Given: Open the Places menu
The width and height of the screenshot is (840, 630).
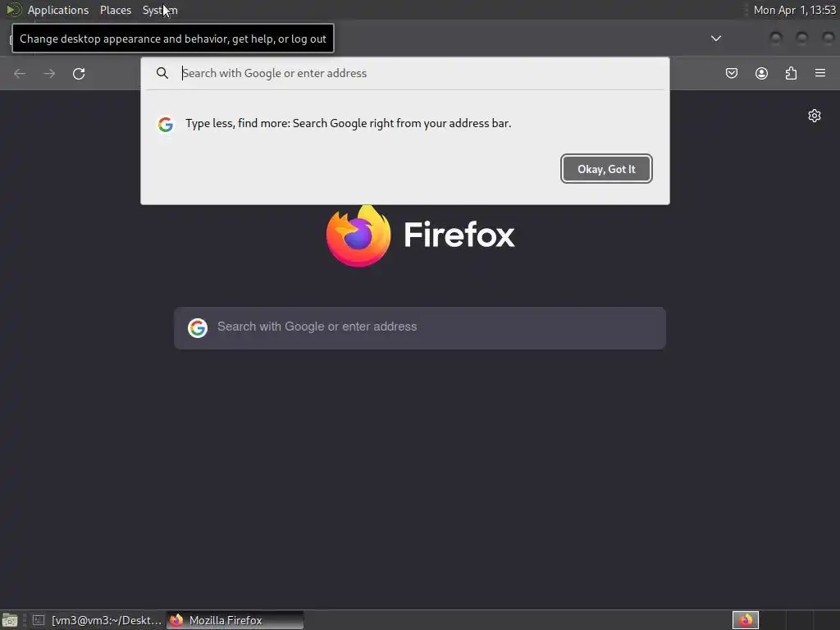Looking at the screenshot, I should pos(116,10).
